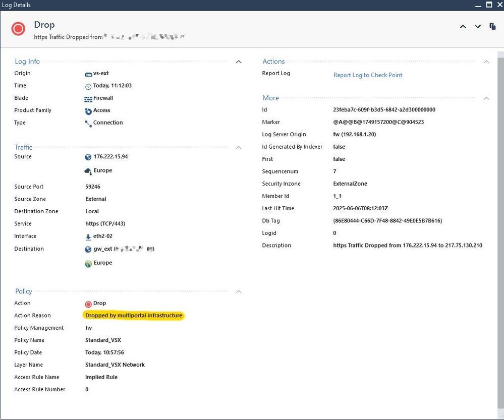Go to next log entry arrow

click(x=478, y=27)
